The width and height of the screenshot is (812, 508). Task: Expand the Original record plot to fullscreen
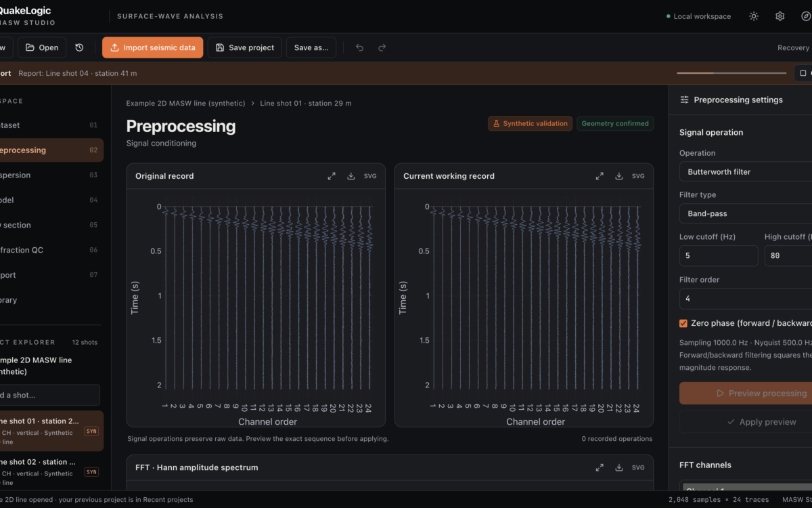tap(332, 176)
